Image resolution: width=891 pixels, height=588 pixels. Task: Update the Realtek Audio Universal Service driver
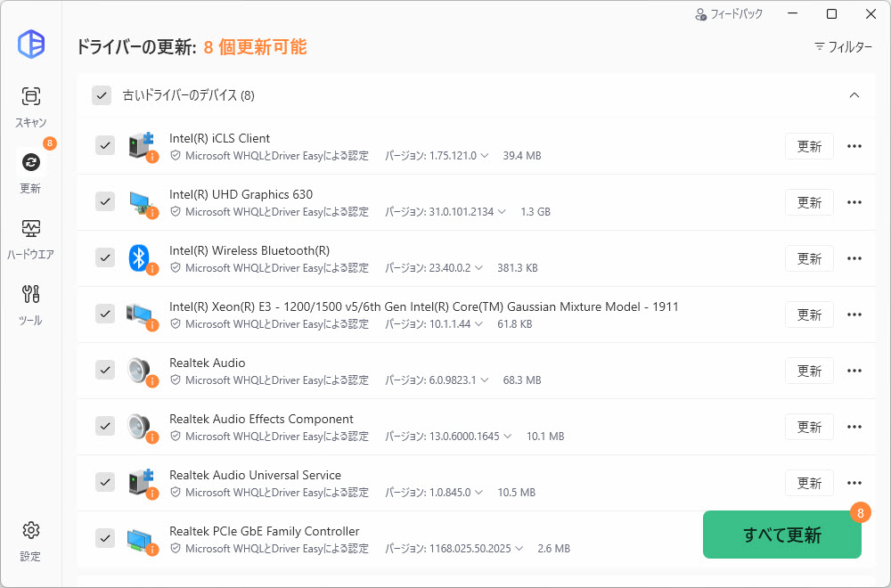pyautogui.click(x=809, y=484)
